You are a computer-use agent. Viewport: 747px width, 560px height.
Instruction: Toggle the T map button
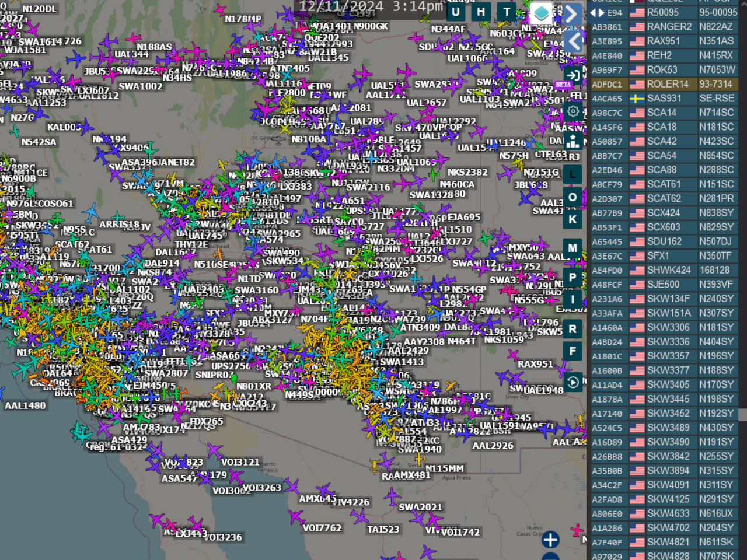pos(507,12)
